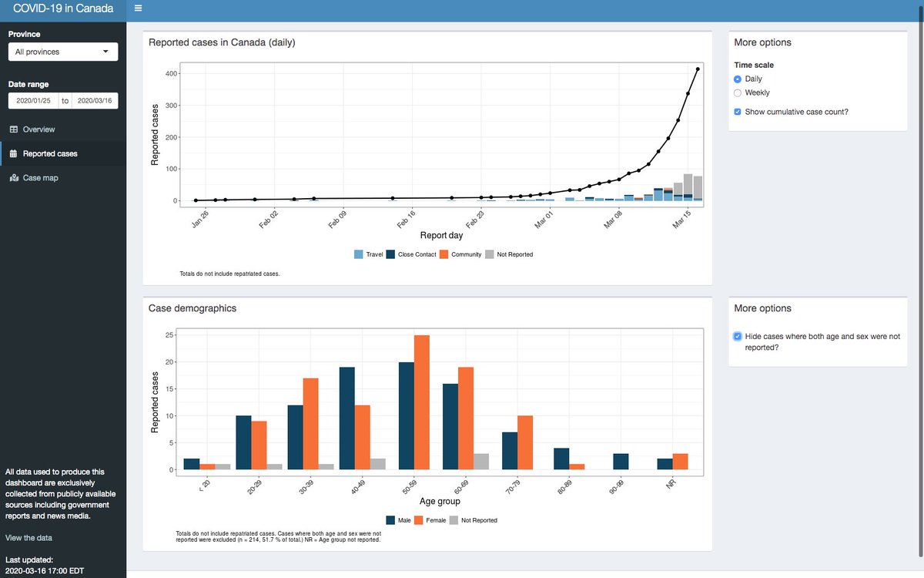Open the Province dropdown arrow
Viewport: 924px width, 578px height.
[x=105, y=52]
